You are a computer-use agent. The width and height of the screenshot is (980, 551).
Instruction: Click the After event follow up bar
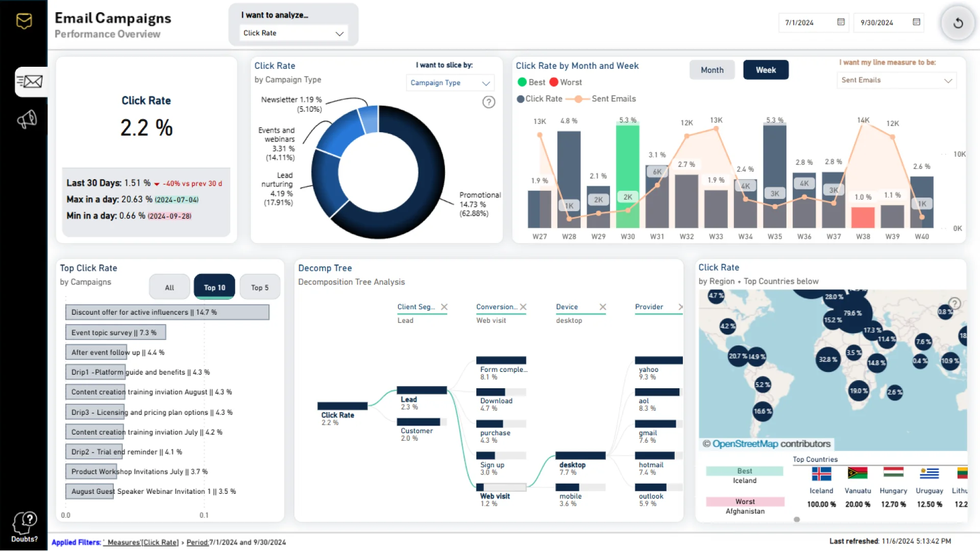97,352
